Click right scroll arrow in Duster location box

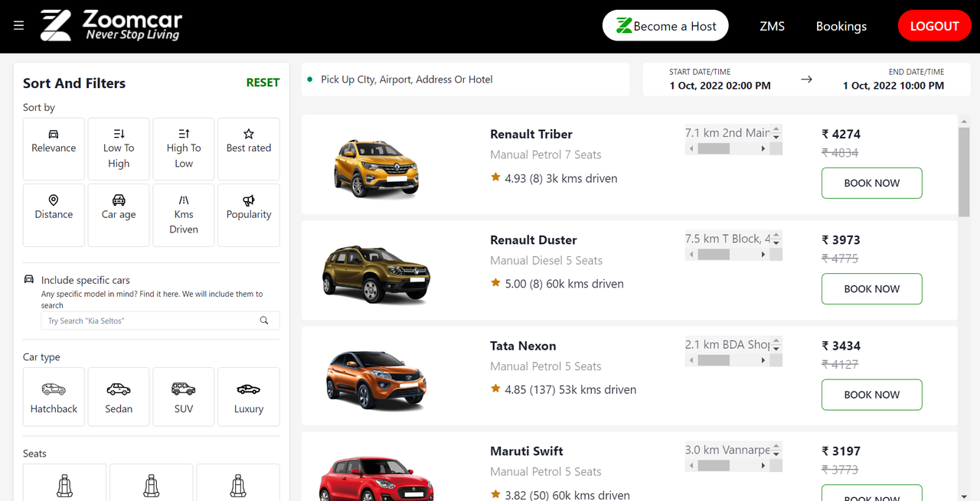(x=763, y=255)
